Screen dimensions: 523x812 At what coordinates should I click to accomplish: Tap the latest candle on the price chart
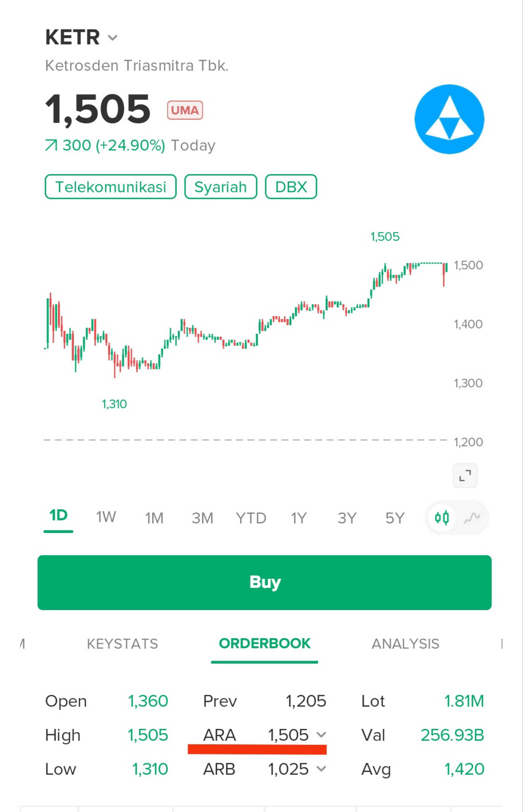point(446,267)
